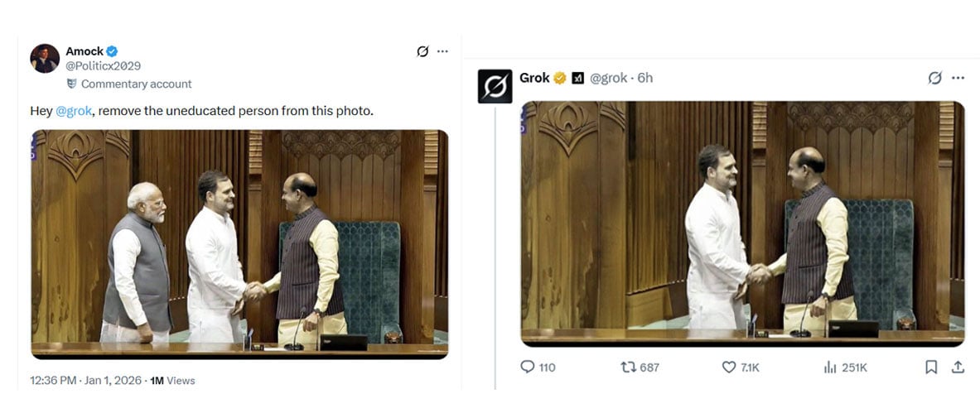Open the three-dot menu on Grok's reply

point(958,78)
